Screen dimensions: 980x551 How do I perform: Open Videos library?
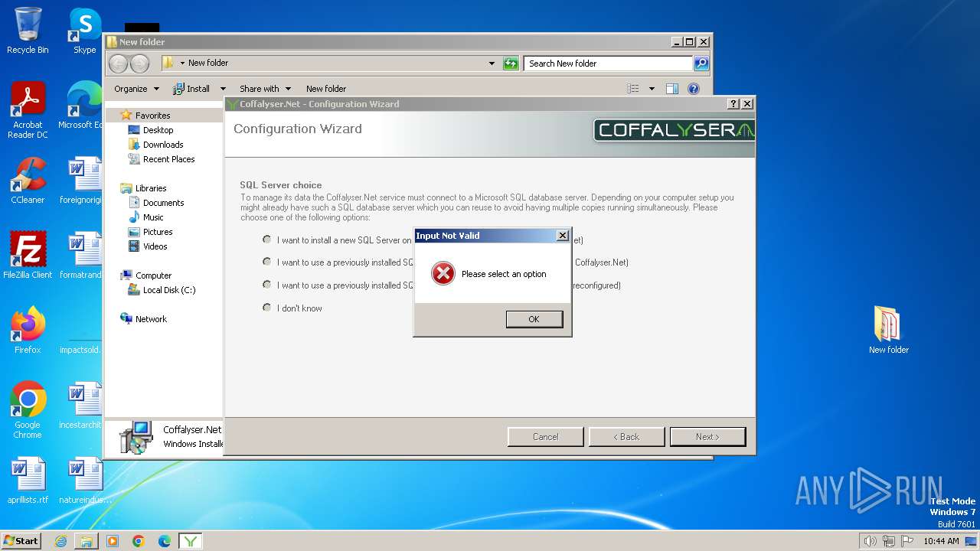coord(155,246)
